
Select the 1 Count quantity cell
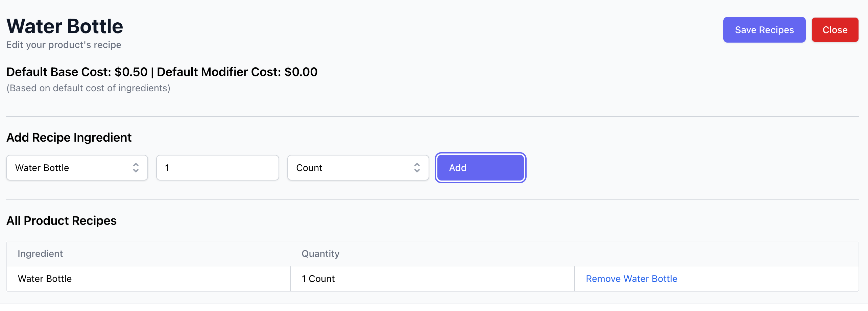click(433, 279)
